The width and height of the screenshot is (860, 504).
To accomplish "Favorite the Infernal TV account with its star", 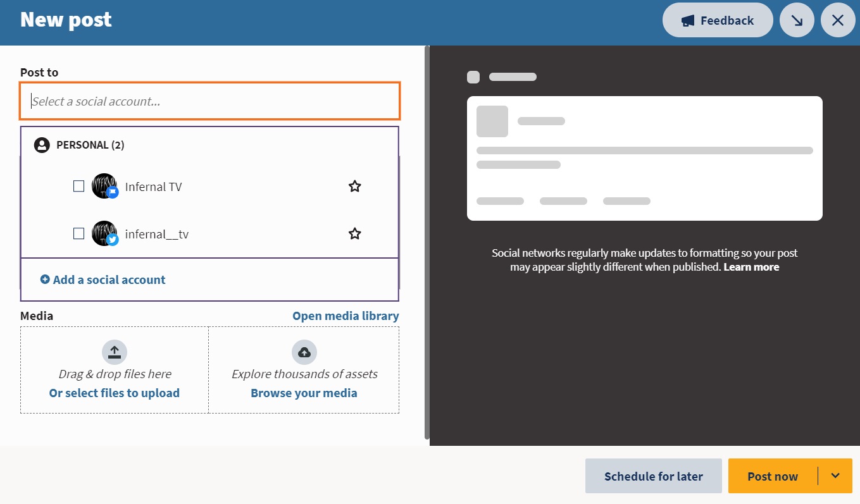I will click(355, 186).
